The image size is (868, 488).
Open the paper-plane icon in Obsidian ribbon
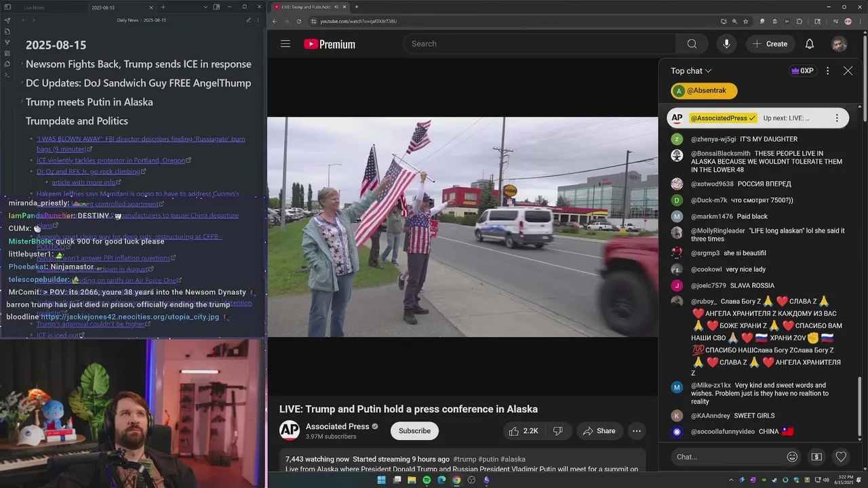pos(7,20)
